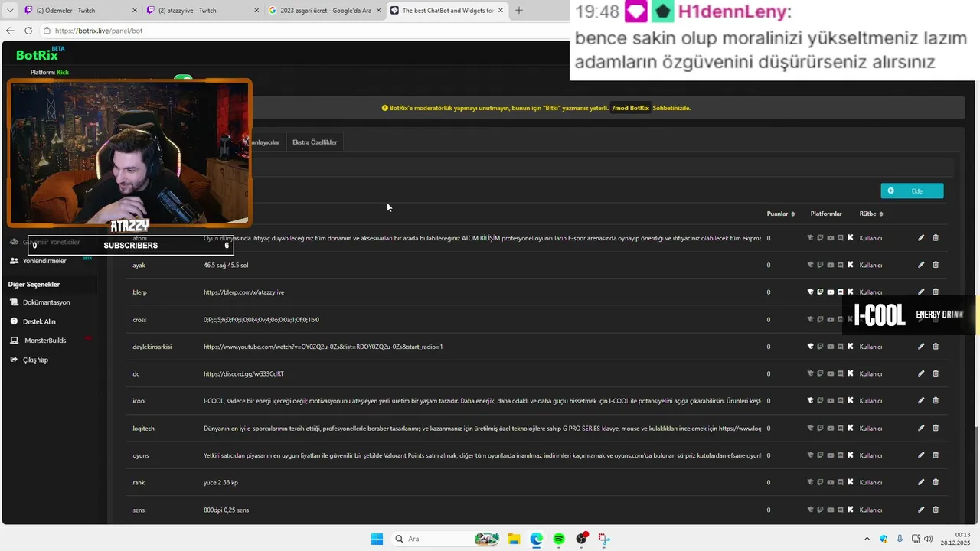The image size is (980, 551).
Task: Click the microphone tray icon
Action: pyautogui.click(x=900, y=539)
